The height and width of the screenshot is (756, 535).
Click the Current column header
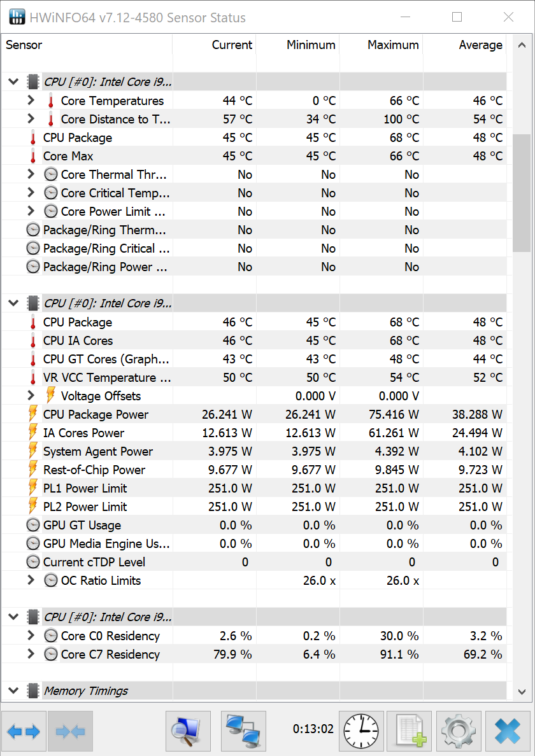(232, 45)
